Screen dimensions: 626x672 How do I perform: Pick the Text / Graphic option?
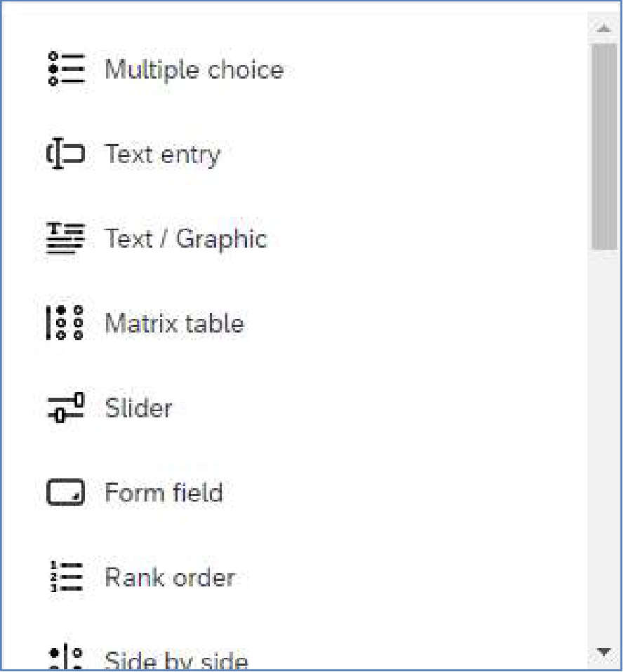pyautogui.click(x=186, y=238)
